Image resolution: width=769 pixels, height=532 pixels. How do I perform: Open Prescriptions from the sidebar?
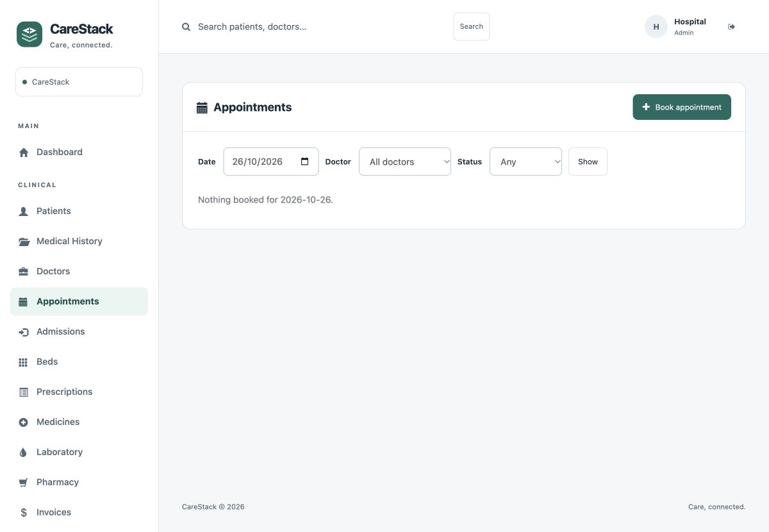tap(79, 392)
